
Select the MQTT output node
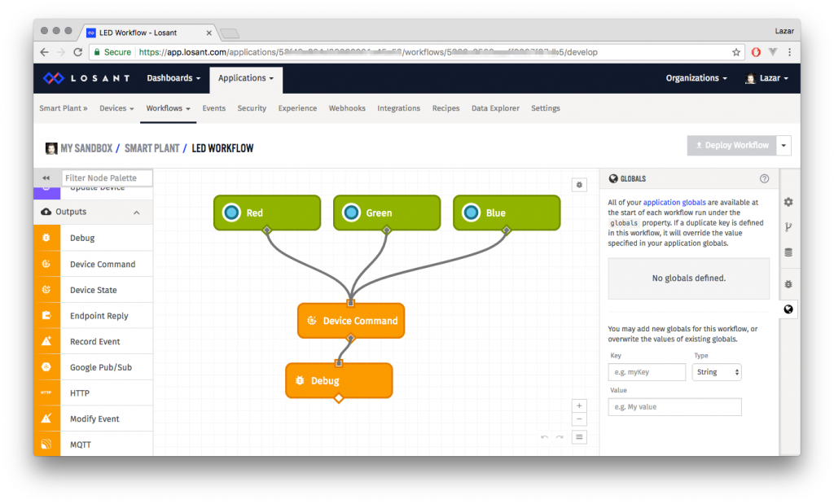tap(88, 444)
